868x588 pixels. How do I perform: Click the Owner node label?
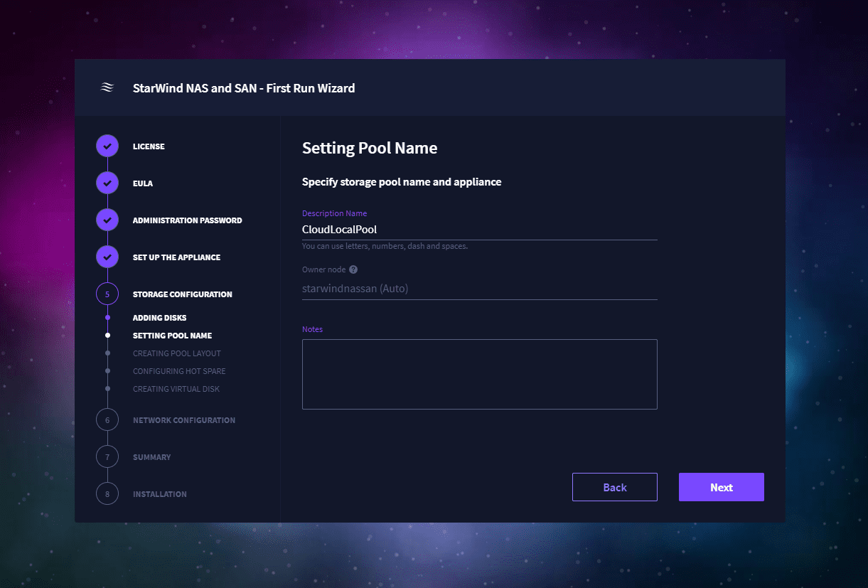[323, 269]
